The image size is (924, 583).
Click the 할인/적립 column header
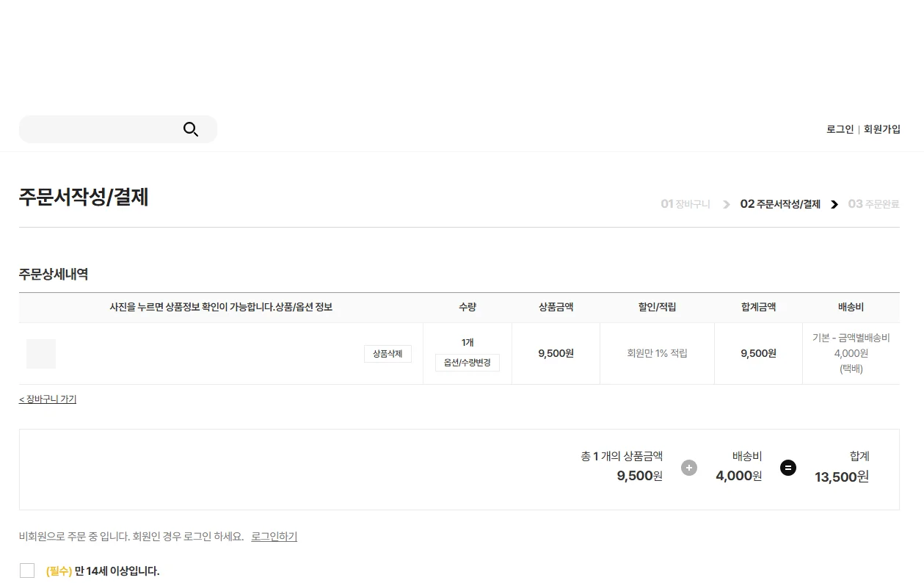click(x=657, y=308)
